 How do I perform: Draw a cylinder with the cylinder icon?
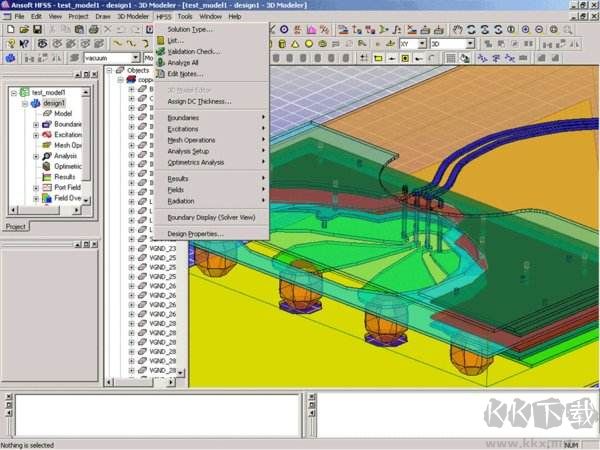[282, 44]
